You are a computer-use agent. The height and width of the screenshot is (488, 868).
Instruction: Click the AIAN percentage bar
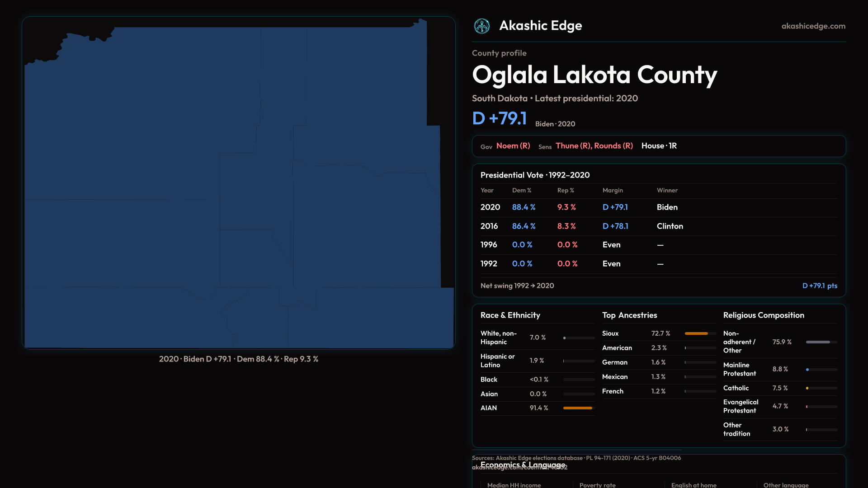point(578,408)
